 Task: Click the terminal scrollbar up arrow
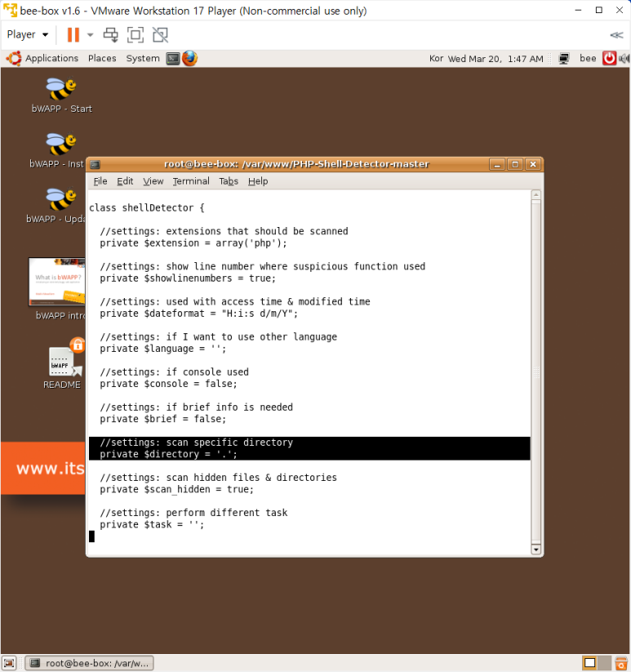point(535,195)
